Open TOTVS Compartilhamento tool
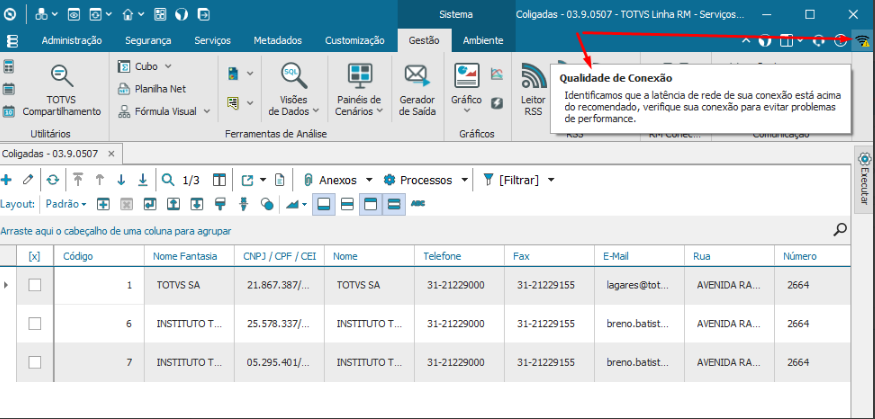This screenshot has height=419, width=875. (x=61, y=90)
